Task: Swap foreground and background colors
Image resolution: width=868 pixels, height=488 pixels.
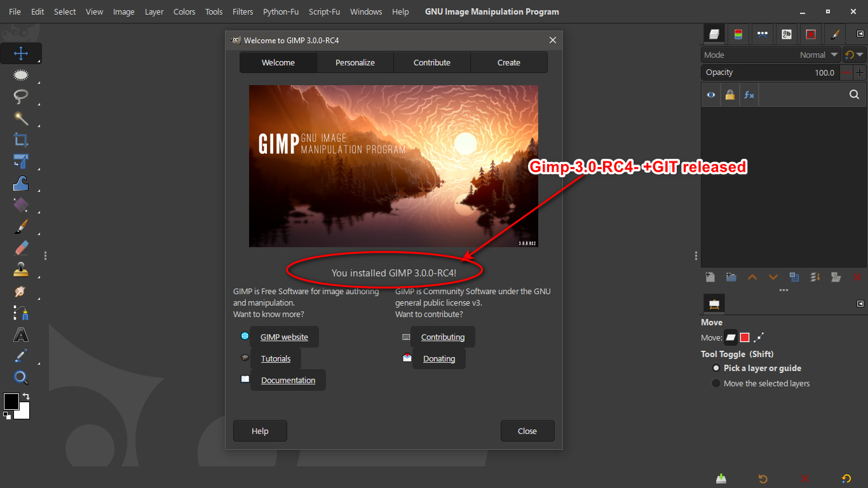Action: (x=26, y=396)
